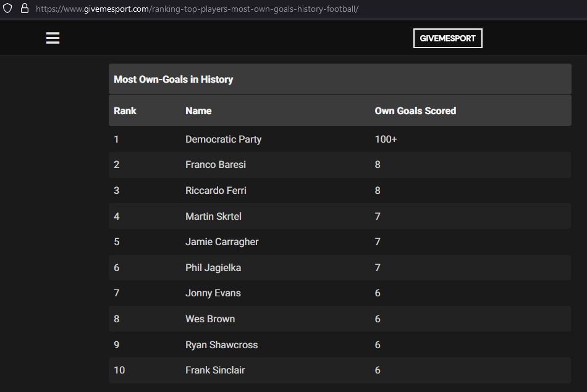Click the 100+ own goals value
This screenshot has width=587, height=392.
pyautogui.click(x=386, y=139)
